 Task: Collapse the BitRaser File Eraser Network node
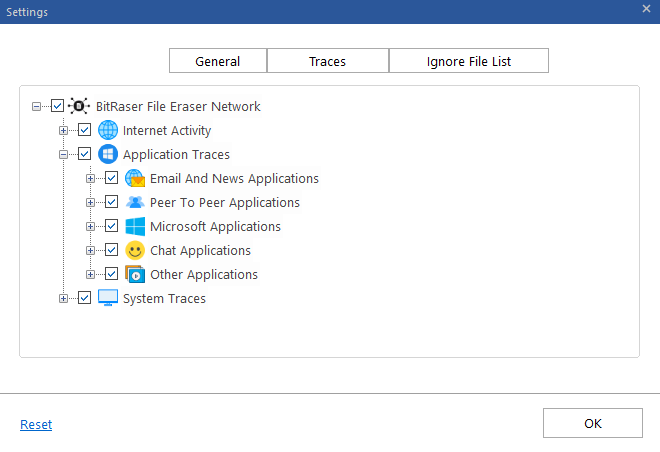(x=37, y=106)
